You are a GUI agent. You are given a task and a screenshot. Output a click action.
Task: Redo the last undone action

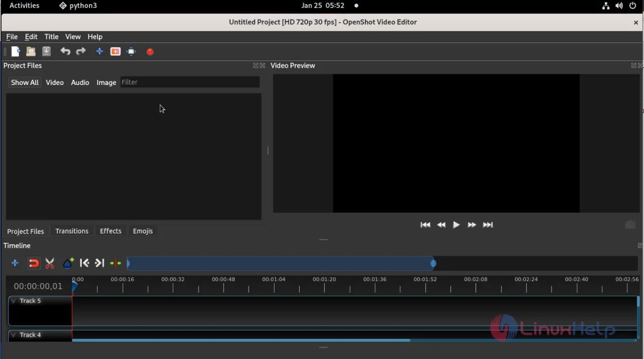point(81,51)
